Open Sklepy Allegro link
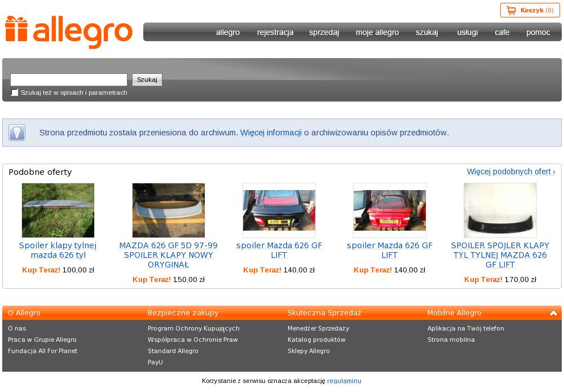 click(x=309, y=351)
